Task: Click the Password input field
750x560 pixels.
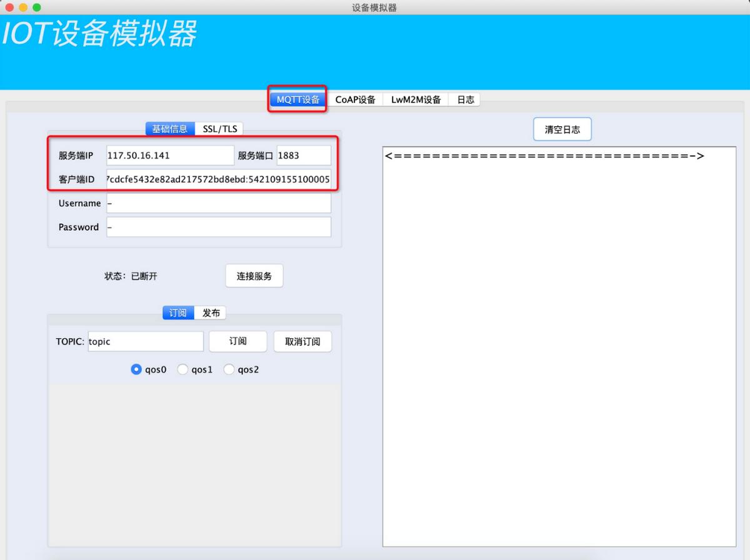Action: click(x=219, y=227)
